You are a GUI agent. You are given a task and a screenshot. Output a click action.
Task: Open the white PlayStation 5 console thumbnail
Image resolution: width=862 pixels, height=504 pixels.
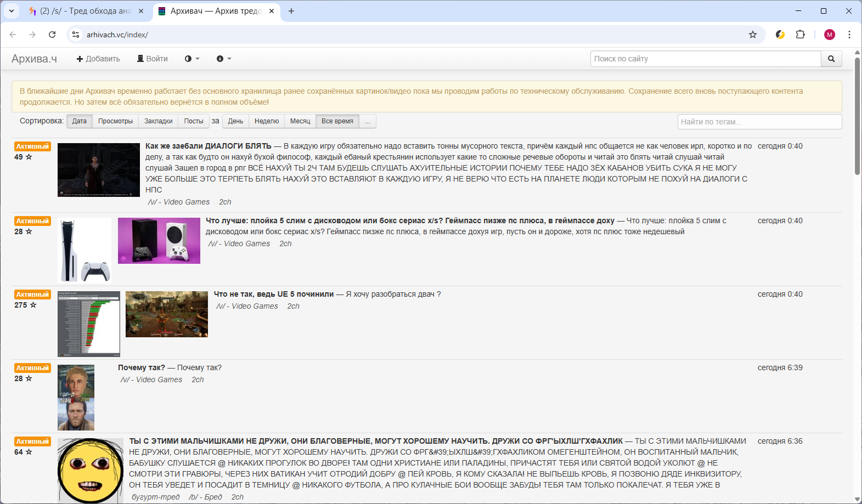84,251
